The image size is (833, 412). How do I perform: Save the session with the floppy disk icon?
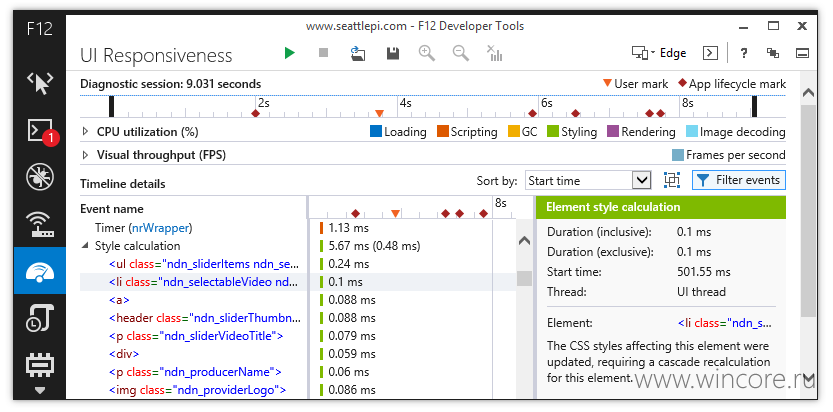pos(393,53)
